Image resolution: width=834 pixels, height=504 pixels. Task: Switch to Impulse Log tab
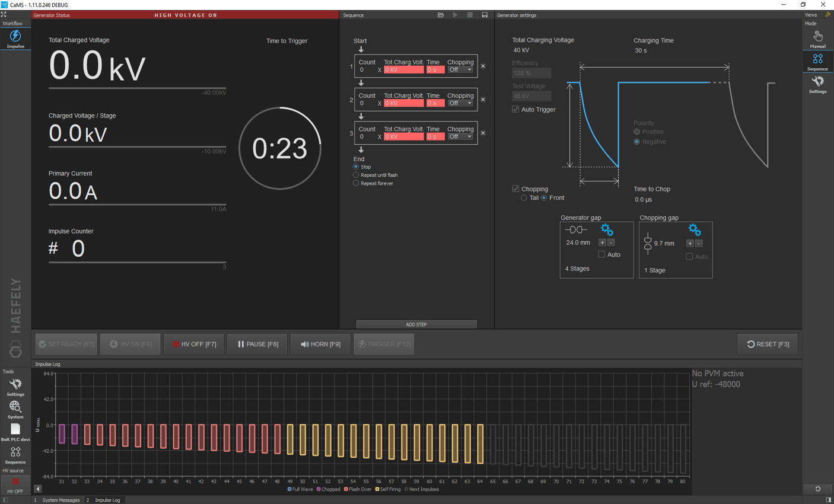107,500
